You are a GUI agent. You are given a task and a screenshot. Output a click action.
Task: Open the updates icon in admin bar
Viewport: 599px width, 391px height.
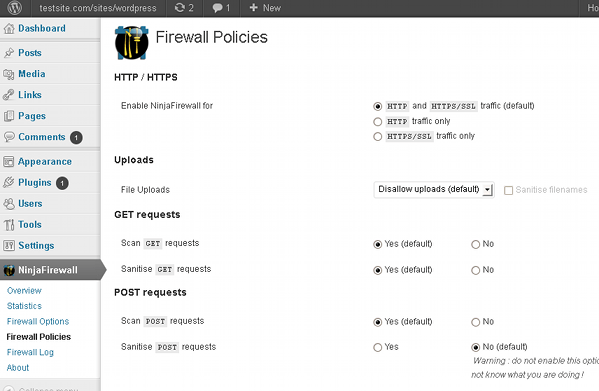click(180, 8)
